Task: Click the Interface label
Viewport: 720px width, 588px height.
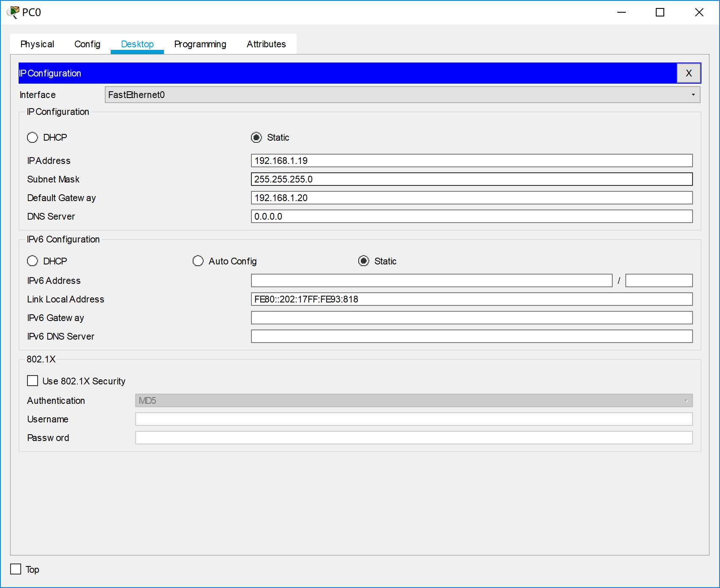Action: coord(38,95)
